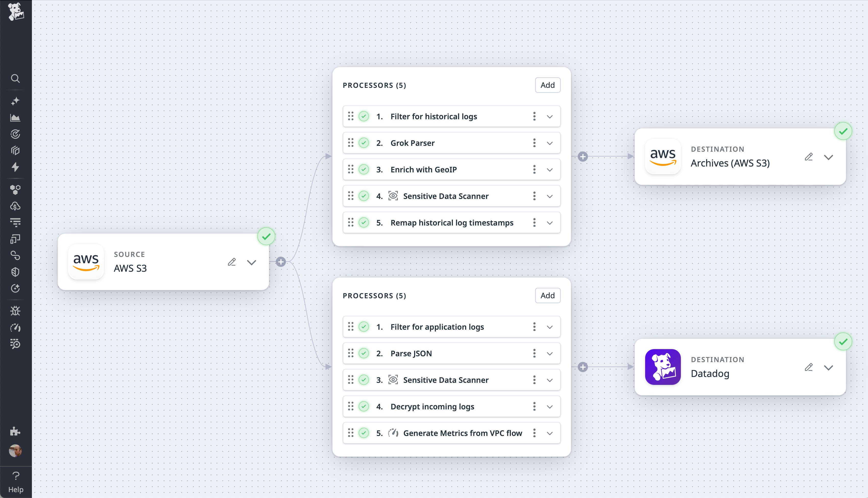Collapse the AWS S3 source card
The width and height of the screenshot is (868, 498).
252,263
